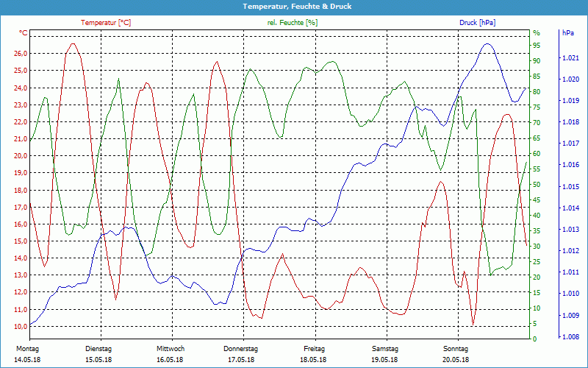Click the '0' humidity axis value
Screen dimensions: 588x368
[535, 339]
